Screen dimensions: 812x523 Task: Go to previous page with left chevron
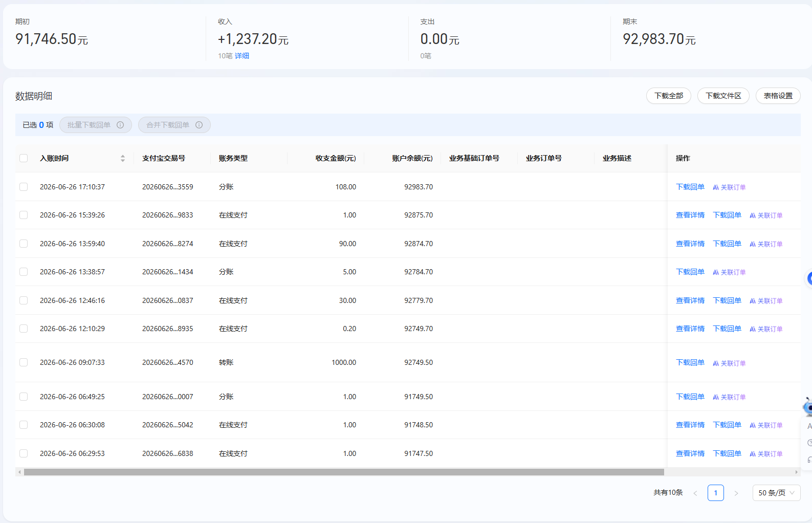pos(695,493)
